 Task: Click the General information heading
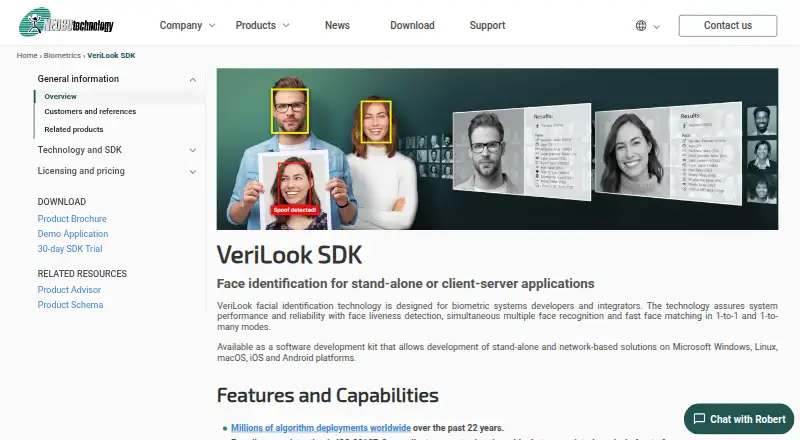click(78, 79)
